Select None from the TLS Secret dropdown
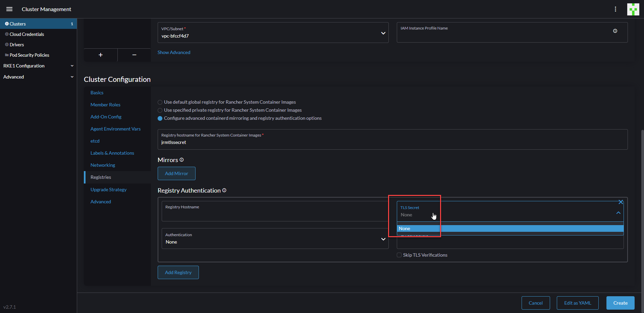This screenshot has width=644, height=313. (x=405, y=228)
